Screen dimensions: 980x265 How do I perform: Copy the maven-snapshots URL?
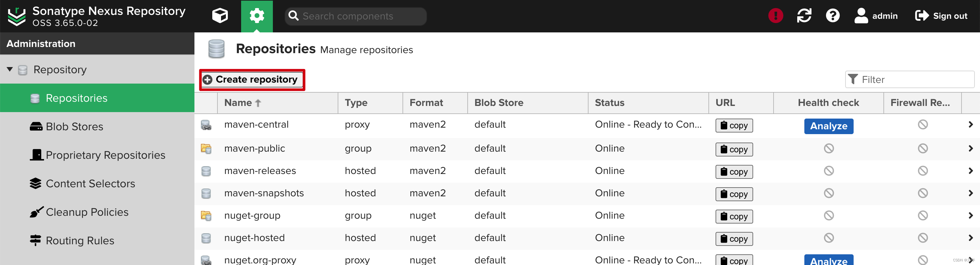(734, 194)
